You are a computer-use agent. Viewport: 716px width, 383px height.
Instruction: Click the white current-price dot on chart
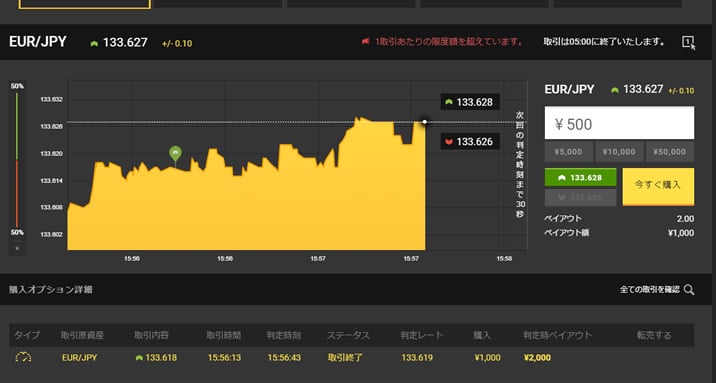(x=425, y=122)
